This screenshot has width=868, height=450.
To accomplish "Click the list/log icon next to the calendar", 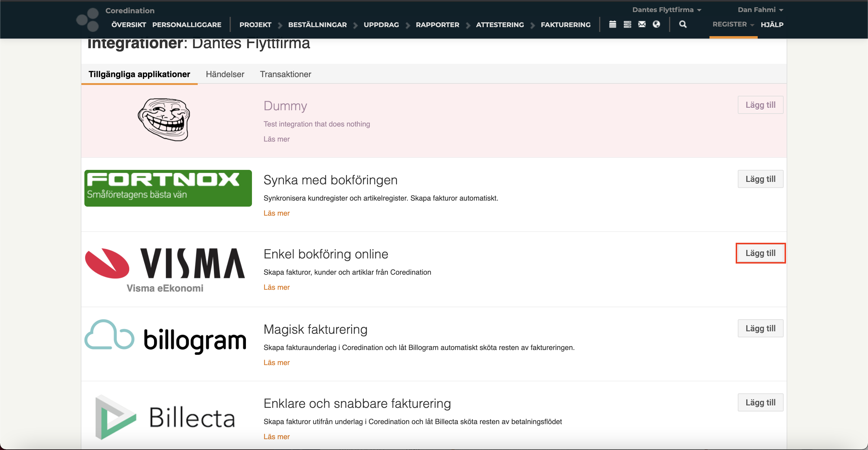I will pos(627,24).
